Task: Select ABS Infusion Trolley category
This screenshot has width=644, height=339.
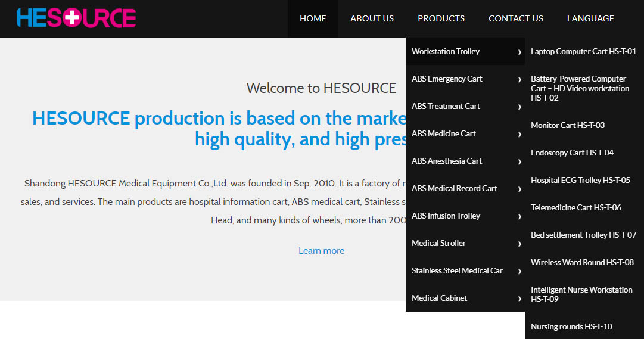Action: [465, 216]
